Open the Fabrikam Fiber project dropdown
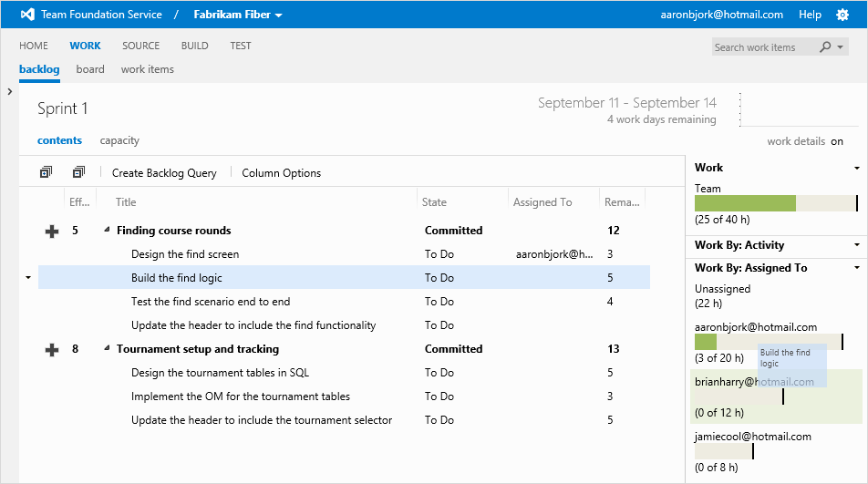Screen dimensions: 868x484 click(237, 15)
